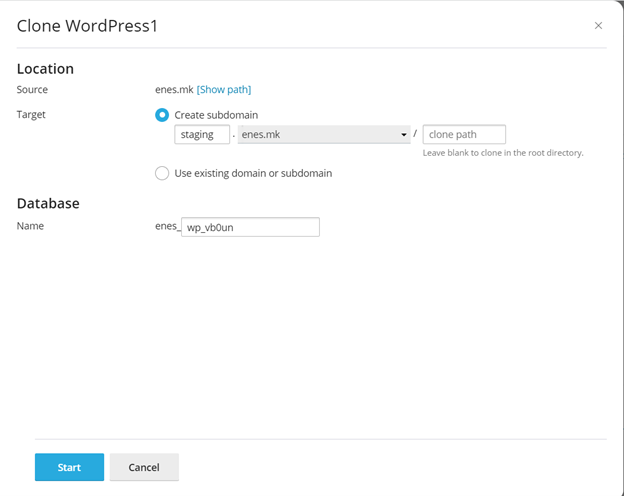Click the Location section heading
This screenshot has width=624, height=496.
(46, 69)
